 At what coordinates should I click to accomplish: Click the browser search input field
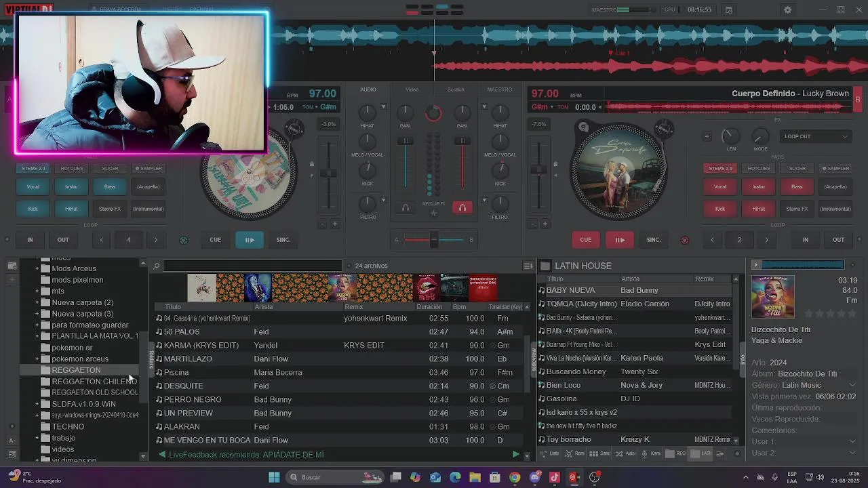click(x=252, y=266)
